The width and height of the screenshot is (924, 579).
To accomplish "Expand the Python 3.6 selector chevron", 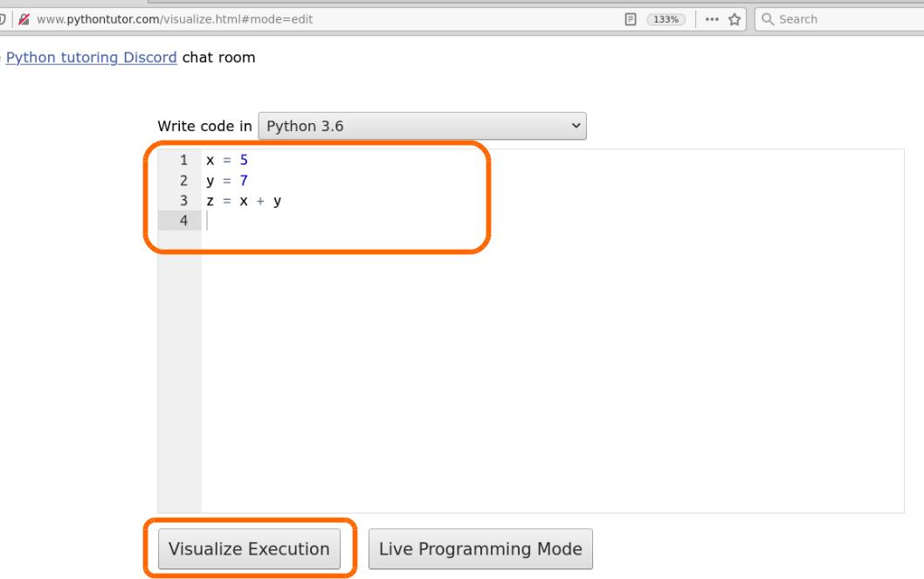I will (x=576, y=126).
